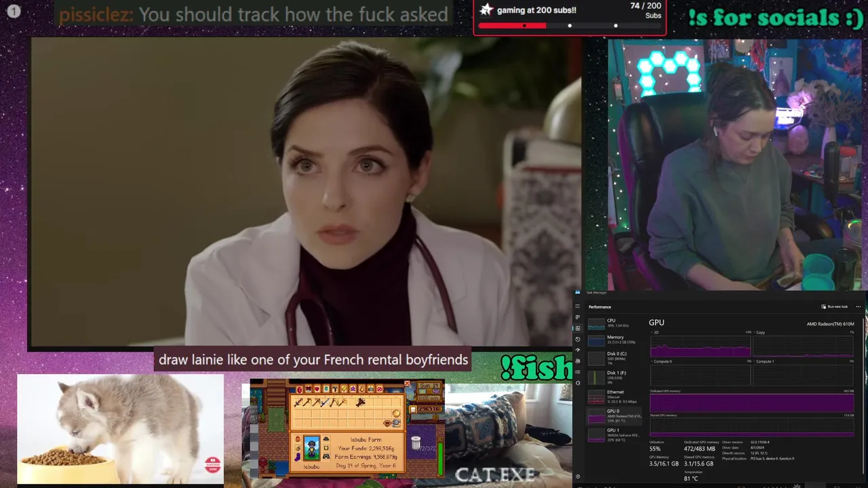Click the purple boots equipment slot

298,458
